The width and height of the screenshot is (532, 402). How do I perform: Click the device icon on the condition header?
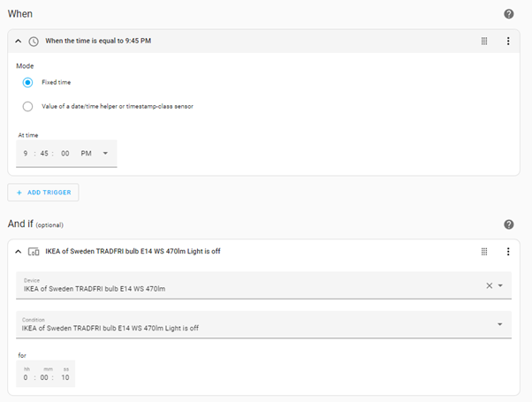point(34,252)
